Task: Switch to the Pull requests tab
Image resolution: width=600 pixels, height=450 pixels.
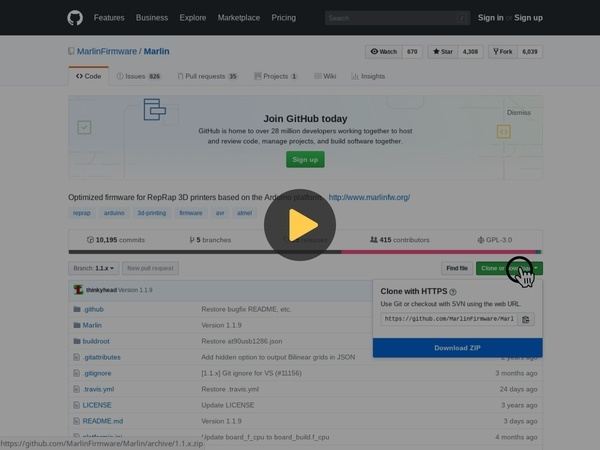Action: click(208, 76)
